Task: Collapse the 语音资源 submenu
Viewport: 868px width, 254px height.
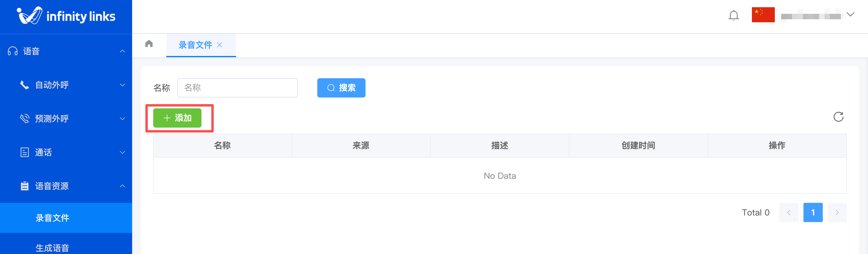Action: click(122, 186)
